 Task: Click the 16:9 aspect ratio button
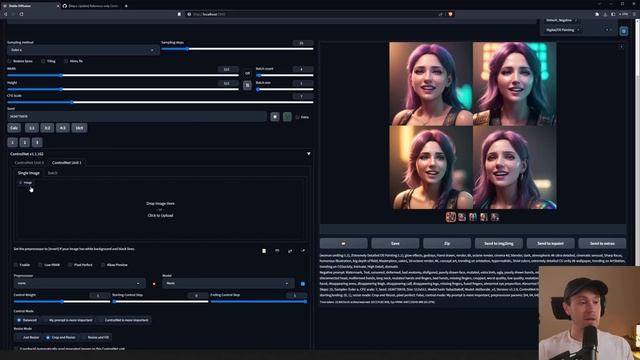click(x=79, y=128)
